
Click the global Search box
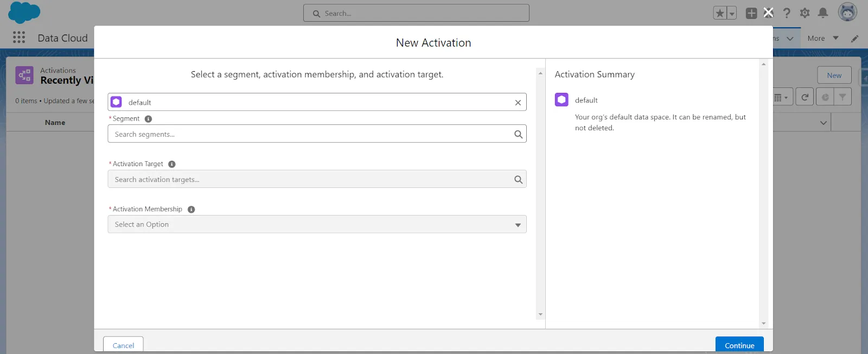pos(416,13)
